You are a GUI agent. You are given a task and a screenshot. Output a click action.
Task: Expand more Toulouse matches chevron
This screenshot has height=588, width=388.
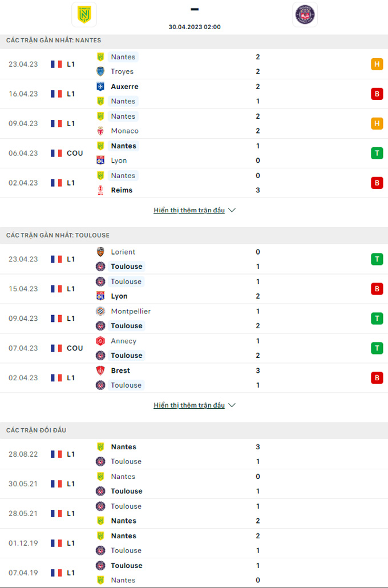(232, 405)
